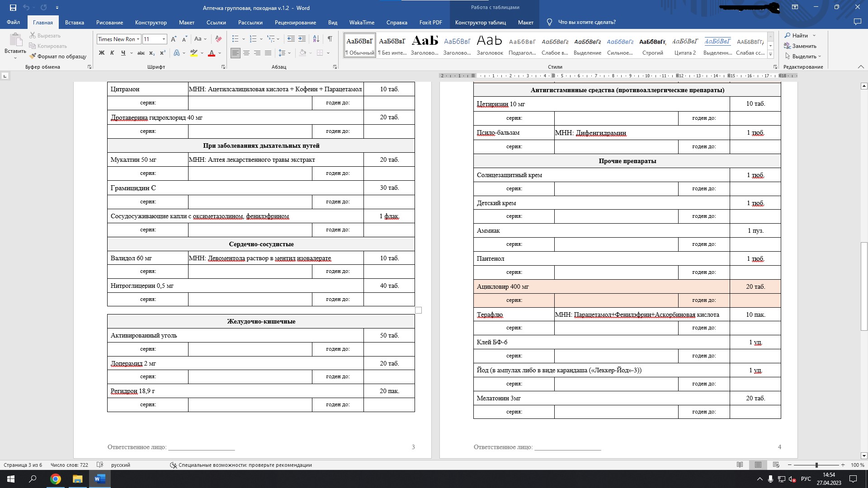Image resolution: width=868 pixels, height=488 pixels.
Task: Open the font name dropdown Times New Roman
Action: pos(138,39)
